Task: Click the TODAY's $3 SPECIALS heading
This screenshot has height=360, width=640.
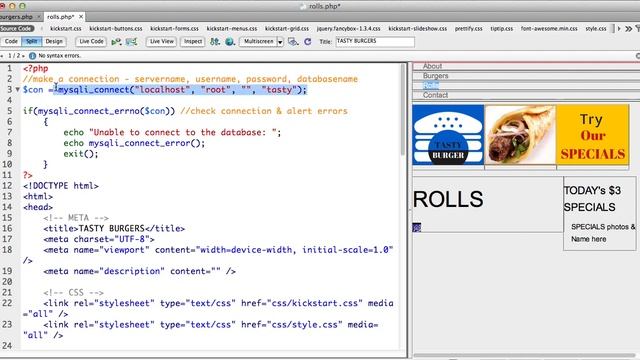Action: (592, 199)
